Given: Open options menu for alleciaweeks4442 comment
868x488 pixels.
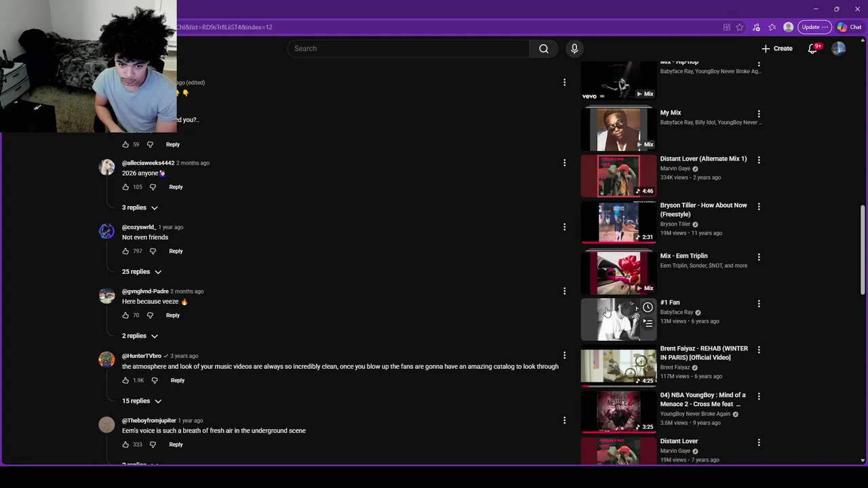Looking at the screenshot, I should (x=564, y=163).
